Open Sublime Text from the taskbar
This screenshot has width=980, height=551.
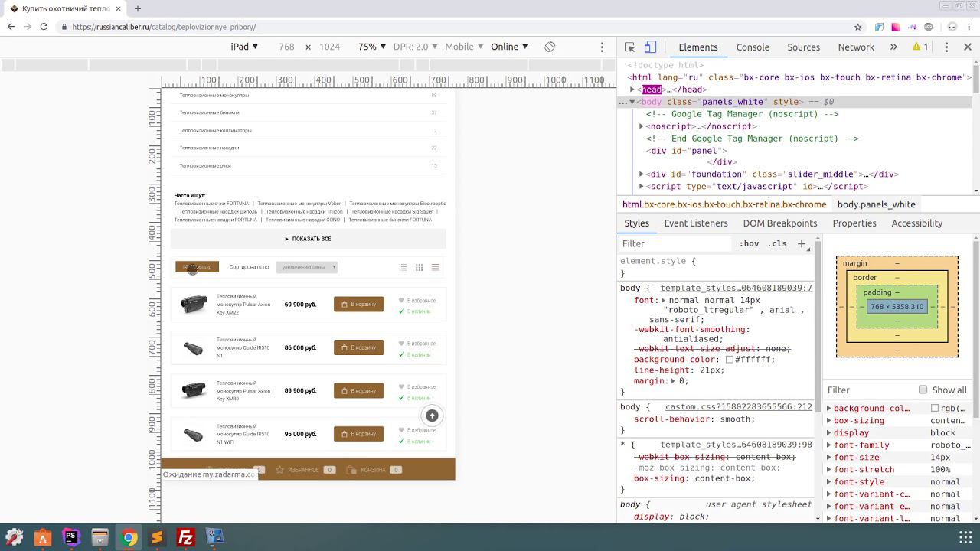157,537
